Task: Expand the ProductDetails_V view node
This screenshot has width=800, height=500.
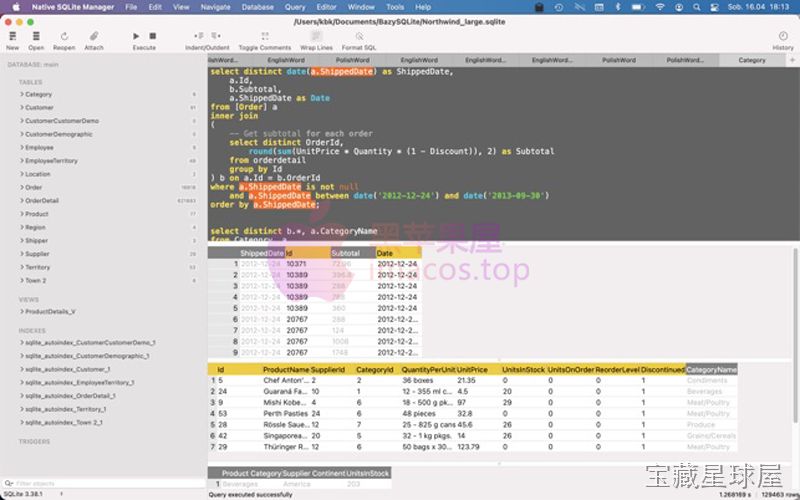Action: coord(22,311)
